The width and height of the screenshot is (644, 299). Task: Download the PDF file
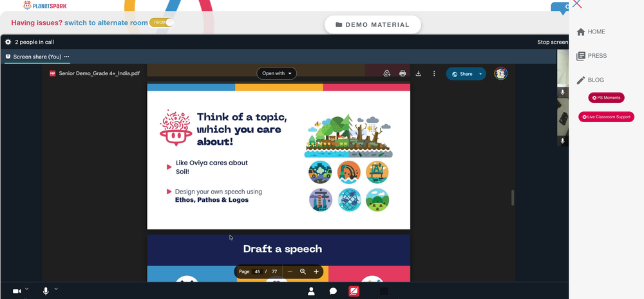tap(419, 73)
